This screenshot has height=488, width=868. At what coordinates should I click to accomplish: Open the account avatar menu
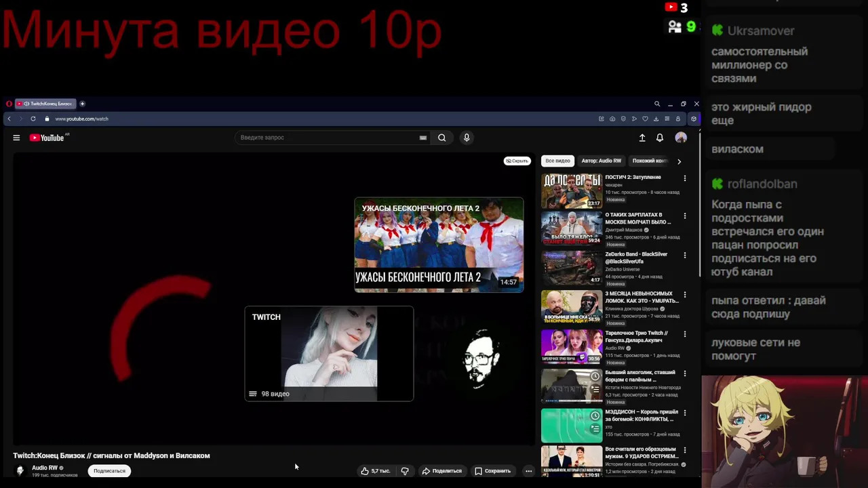(681, 138)
